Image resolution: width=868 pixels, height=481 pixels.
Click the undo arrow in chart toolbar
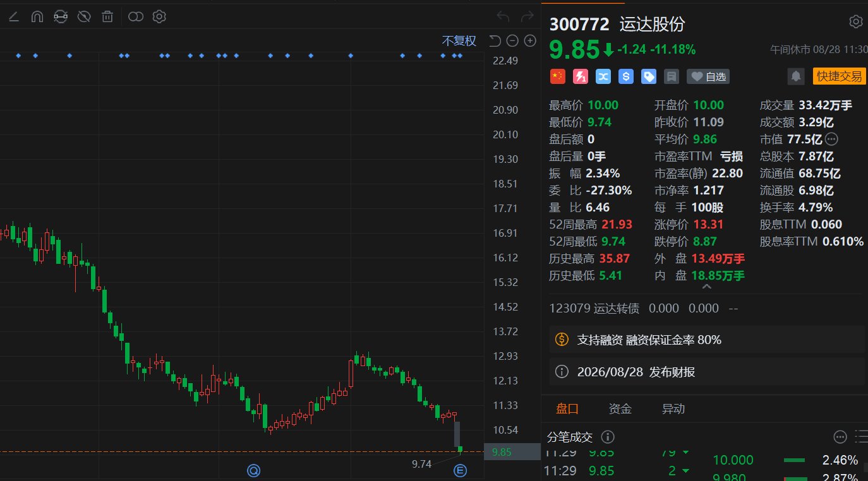pos(503,16)
